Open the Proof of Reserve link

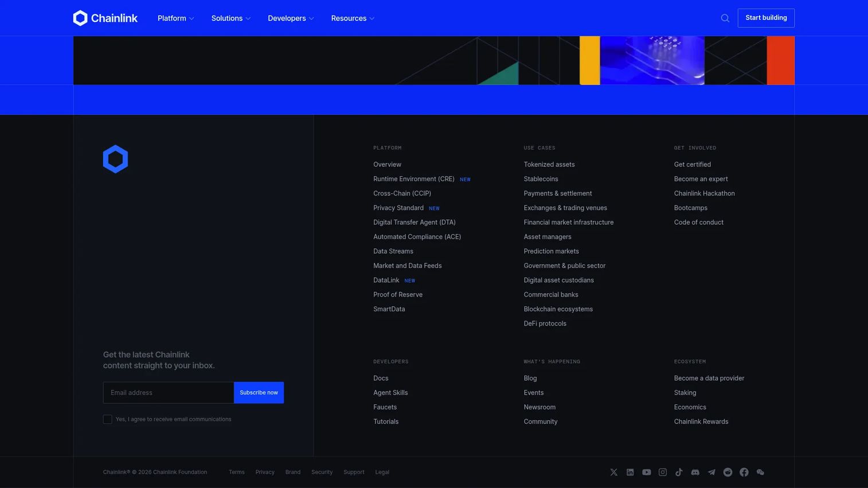tap(398, 295)
